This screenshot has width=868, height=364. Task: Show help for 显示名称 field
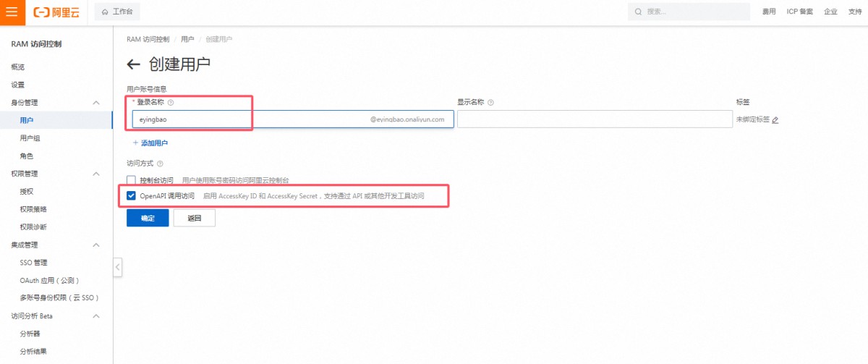[x=490, y=103]
